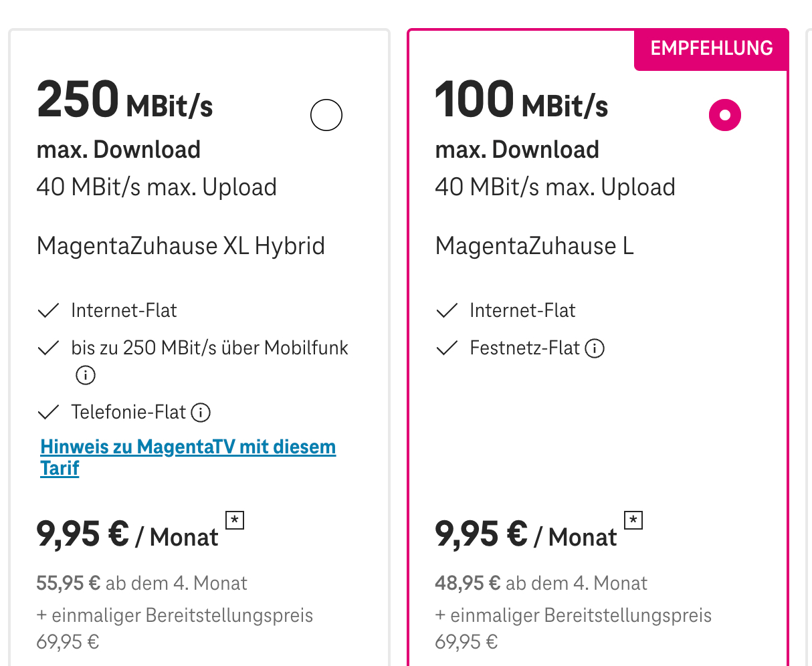Image resolution: width=812 pixels, height=666 pixels.
Task: Click the 48,95 € ab dem 4. Monat text
Action: [540, 583]
